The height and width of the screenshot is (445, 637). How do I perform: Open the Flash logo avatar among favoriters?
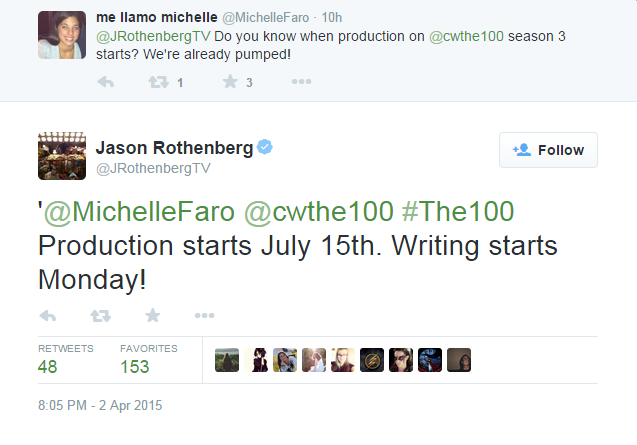point(372,360)
